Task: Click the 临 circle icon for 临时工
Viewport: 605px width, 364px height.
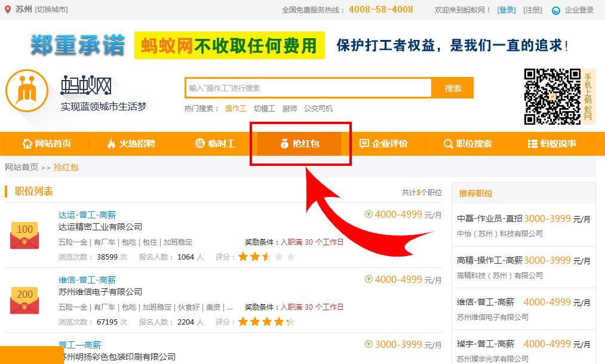Action: [200, 143]
